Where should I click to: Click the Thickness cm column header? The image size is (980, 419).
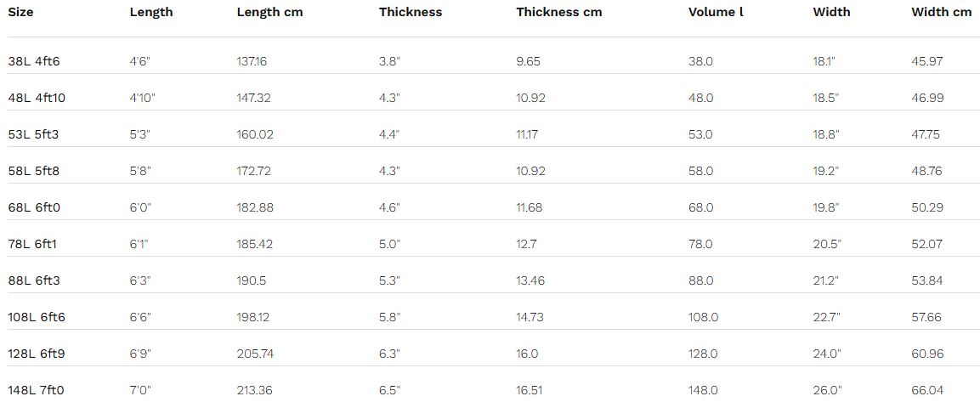(x=558, y=12)
